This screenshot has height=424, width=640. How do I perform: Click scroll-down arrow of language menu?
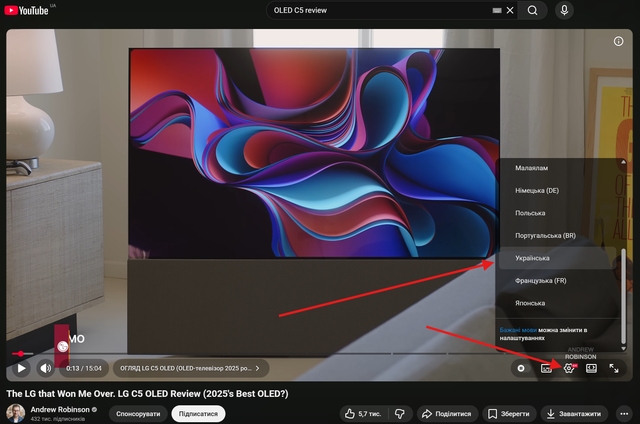pyautogui.click(x=623, y=348)
